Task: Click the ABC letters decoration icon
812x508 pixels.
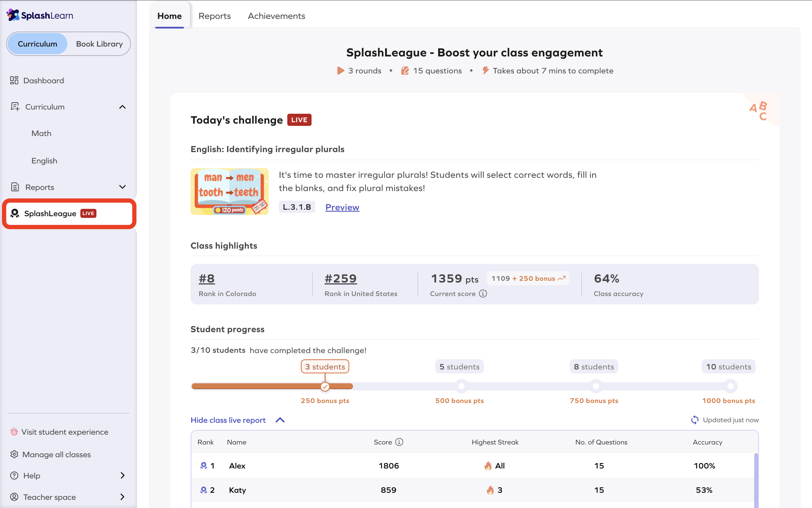Action: 758,111
